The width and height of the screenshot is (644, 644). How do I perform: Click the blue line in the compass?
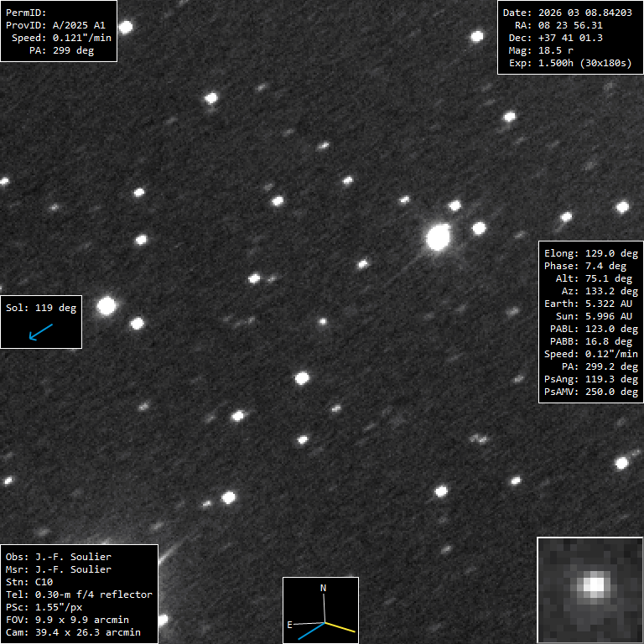pos(310,631)
